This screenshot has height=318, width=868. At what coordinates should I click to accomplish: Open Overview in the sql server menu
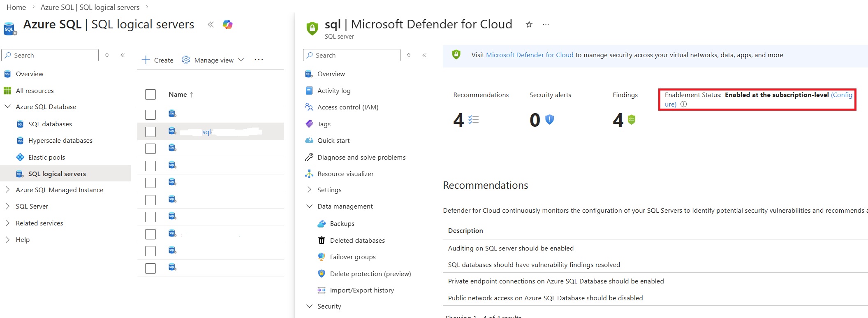pyautogui.click(x=331, y=74)
